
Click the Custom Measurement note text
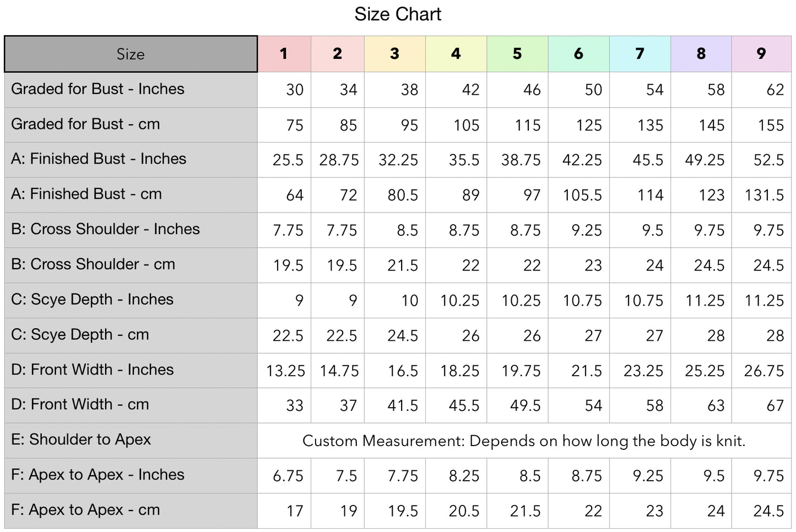523,441
